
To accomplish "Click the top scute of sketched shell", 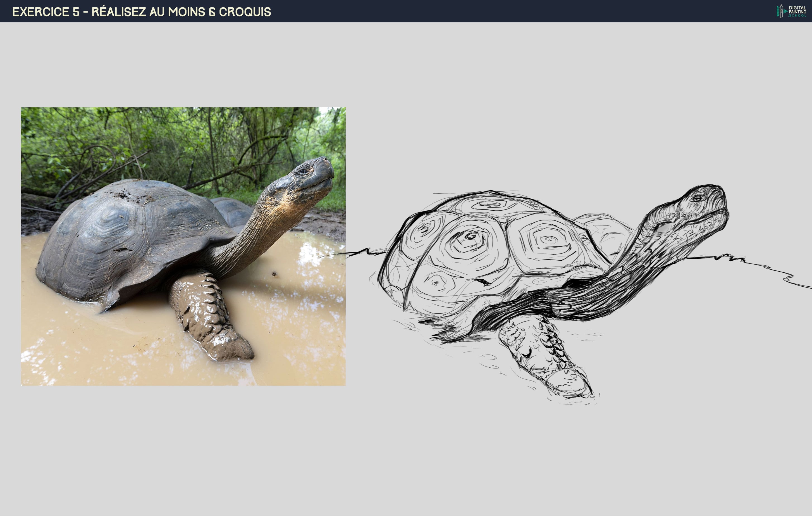I will click(491, 204).
